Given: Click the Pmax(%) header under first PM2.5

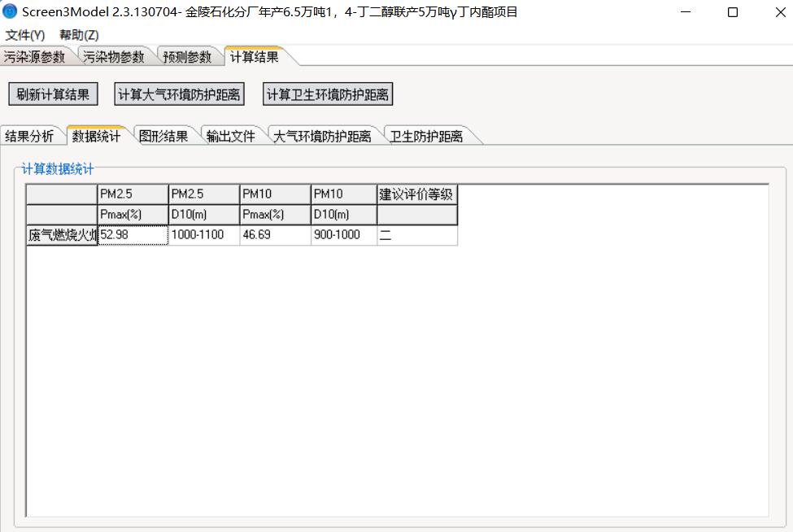Looking at the screenshot, I should [133, 215].
